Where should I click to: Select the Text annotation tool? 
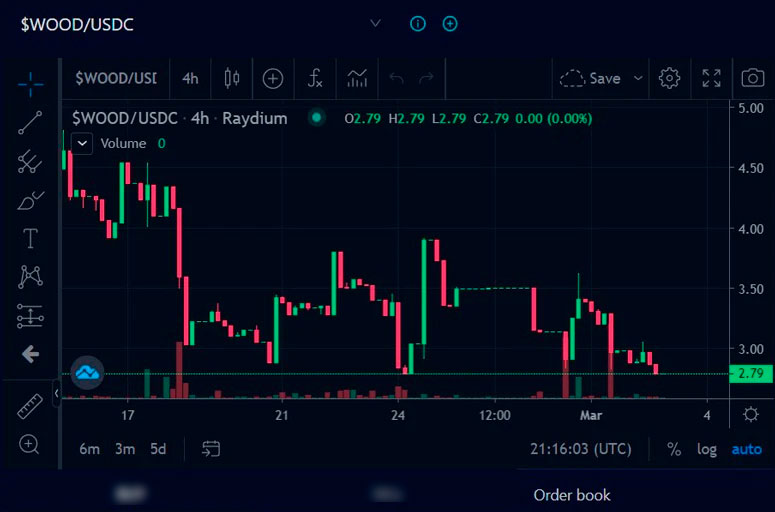click(x=30, y=239)
